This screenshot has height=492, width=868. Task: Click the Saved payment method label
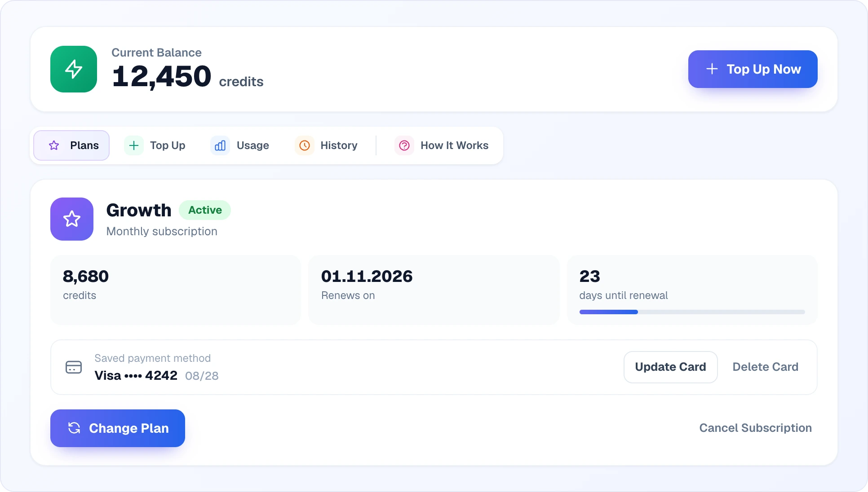[x=152, y=358]
